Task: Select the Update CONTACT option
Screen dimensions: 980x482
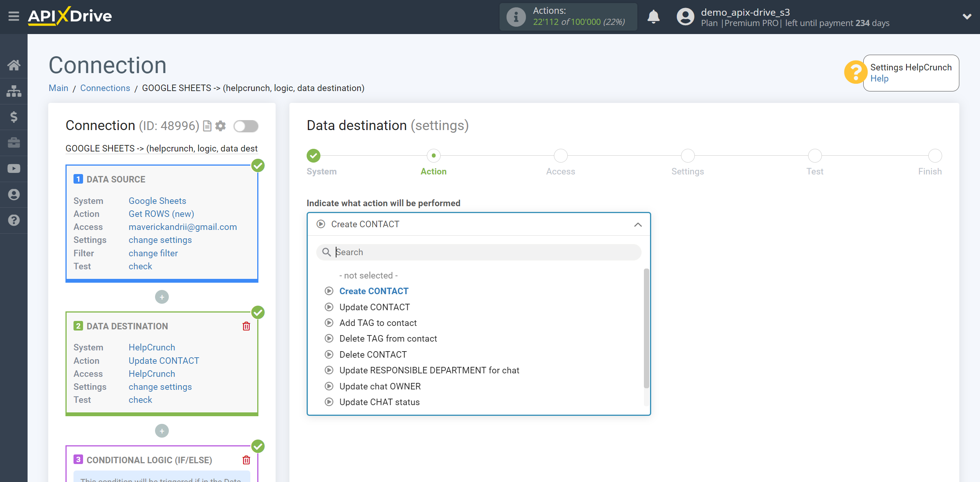Action: coord(374,307)
